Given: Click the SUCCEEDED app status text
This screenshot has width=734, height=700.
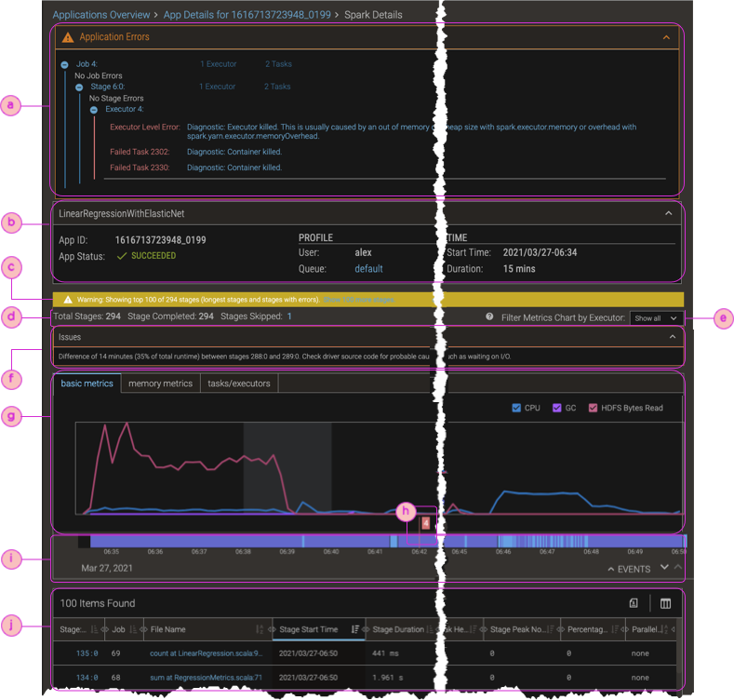Looking at the screenshot, I should [153, 256].
